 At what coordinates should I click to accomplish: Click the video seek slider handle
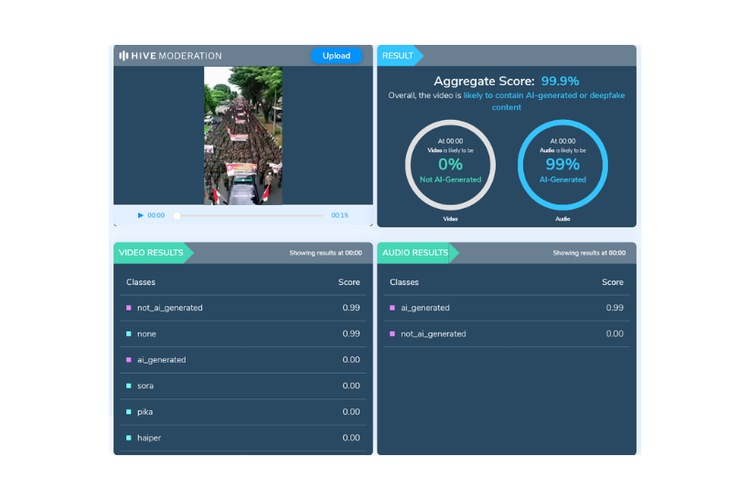coord(177,216)
